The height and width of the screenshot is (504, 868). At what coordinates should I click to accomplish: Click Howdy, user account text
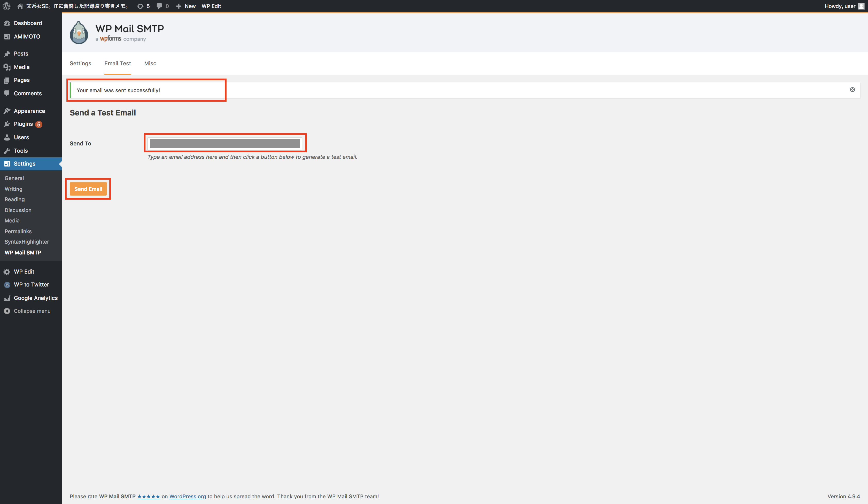point(840,6)
